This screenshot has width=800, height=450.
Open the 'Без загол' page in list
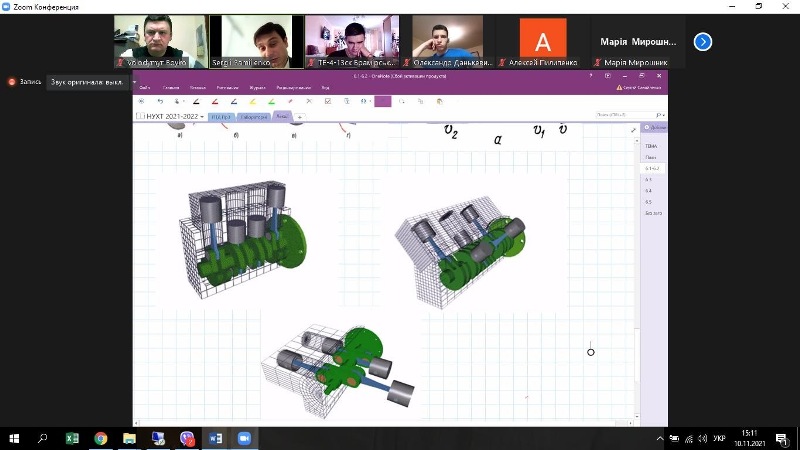[653, 213]
